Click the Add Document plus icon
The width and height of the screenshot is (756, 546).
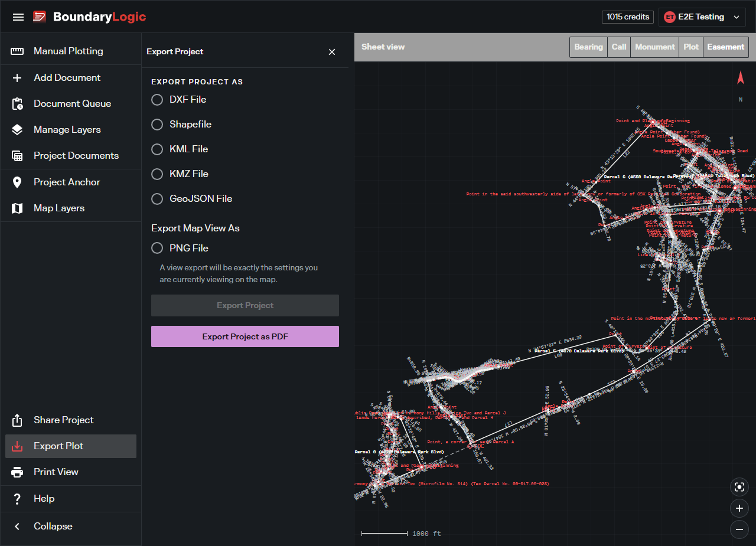(17, 78)
